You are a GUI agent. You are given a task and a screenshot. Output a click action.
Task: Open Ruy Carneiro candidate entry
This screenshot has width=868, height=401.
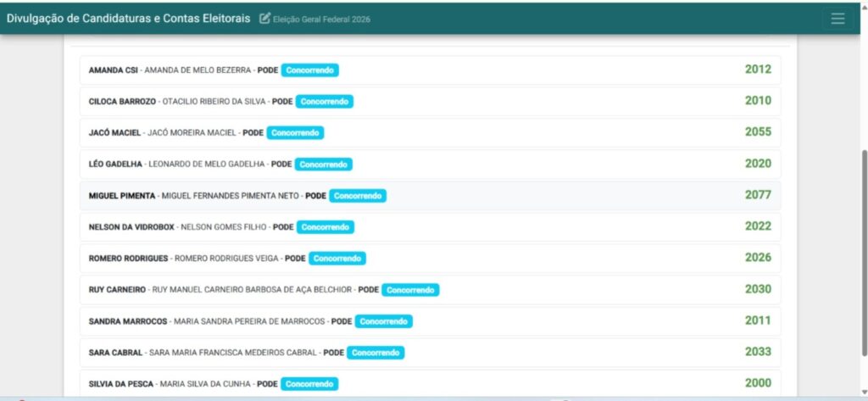click(430, 290)
